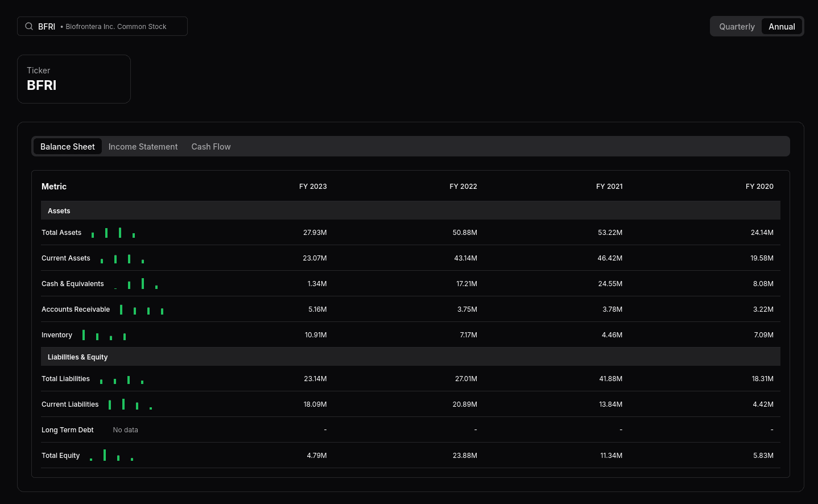This screenshot has width=818, height=504.
Task: Click Accounts Receivable FY 2023 value 5.16M
Action: 317,309
